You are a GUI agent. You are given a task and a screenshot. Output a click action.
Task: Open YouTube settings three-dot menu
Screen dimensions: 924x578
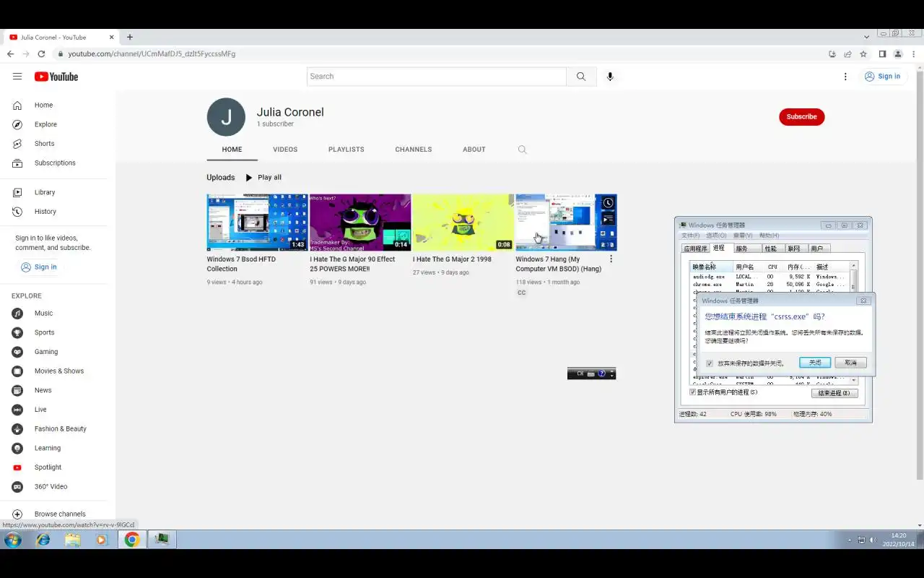click(x=845, y=77)
